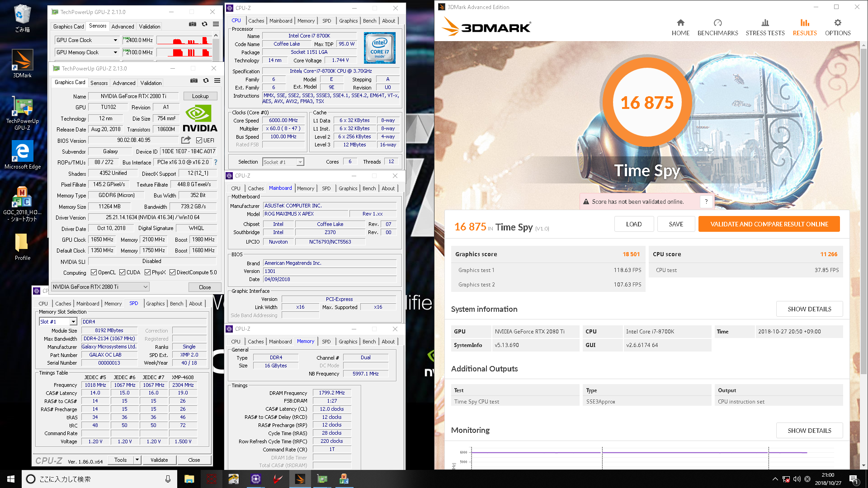Image resolution: width=868 pixels, height=488 pixels.
Task: Open the notification center icon
Action: click(x=854, y=479)
